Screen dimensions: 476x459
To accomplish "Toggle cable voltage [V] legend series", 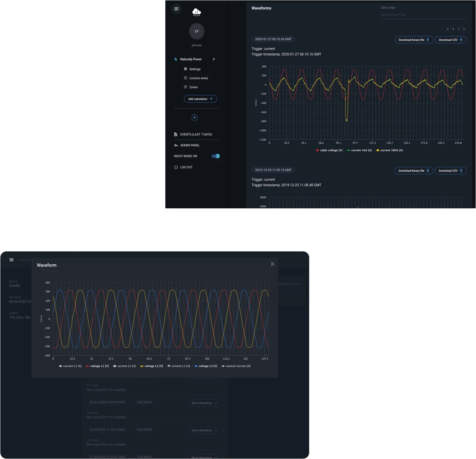I will (329, 150).
